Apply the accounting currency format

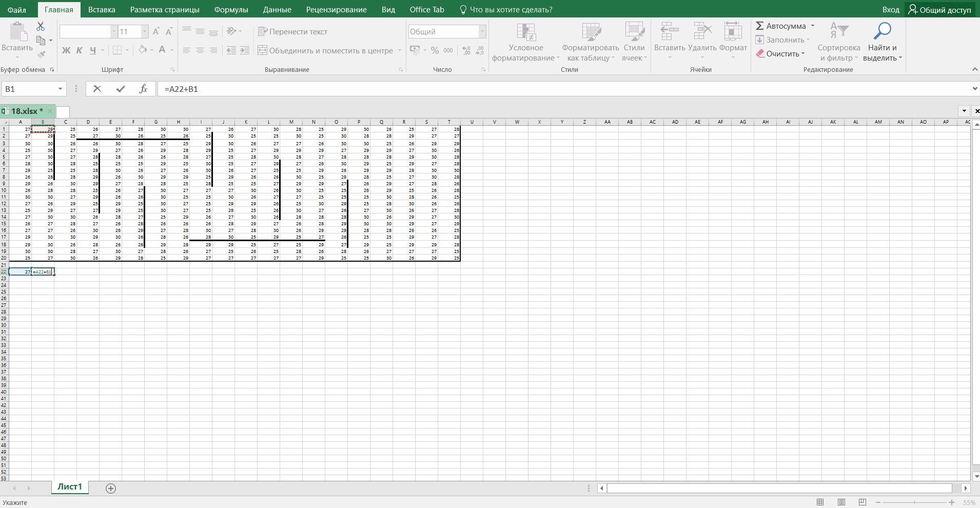tap(415, 50)
